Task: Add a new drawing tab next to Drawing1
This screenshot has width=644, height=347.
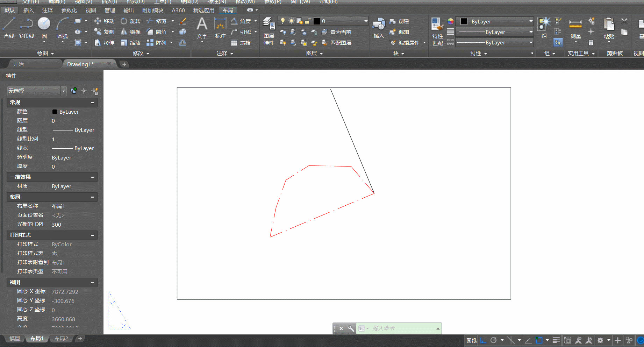Action: tap(124, 64)
